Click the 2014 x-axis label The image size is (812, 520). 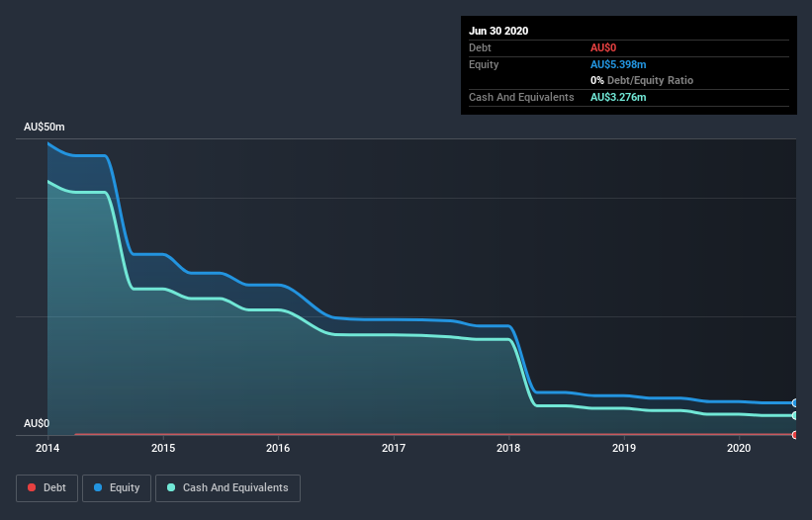click(x=47, y=448)
